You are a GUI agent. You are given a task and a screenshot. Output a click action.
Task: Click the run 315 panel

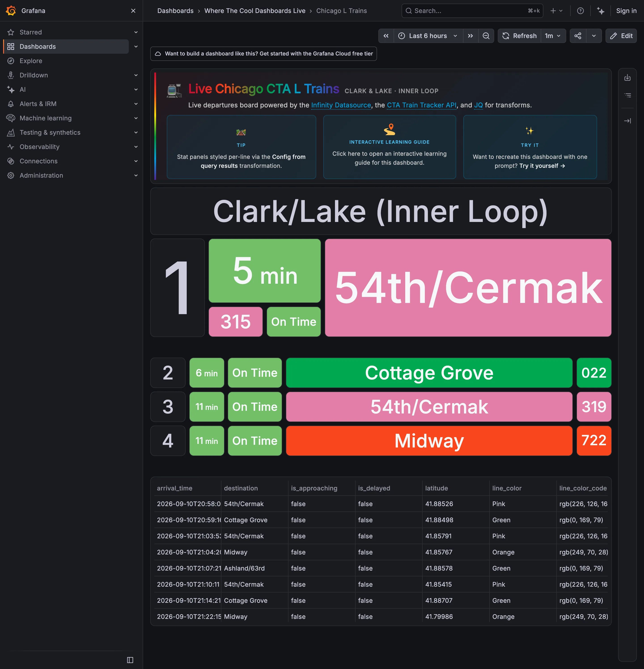click(x=235, y=322)
